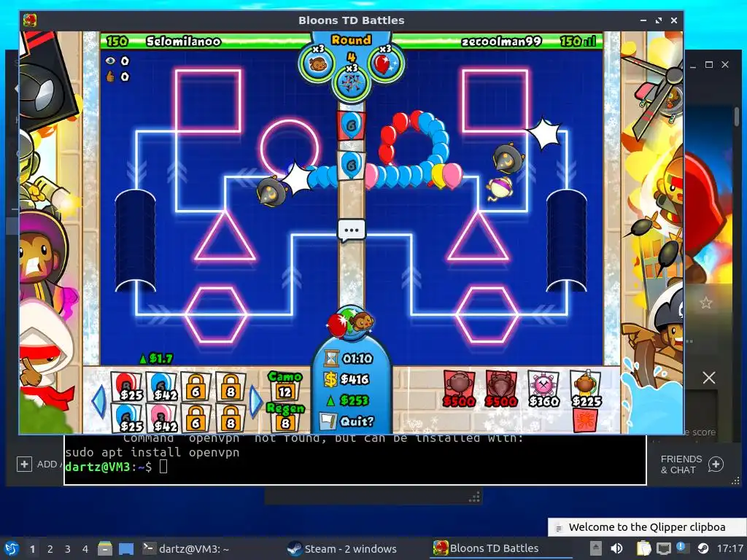
Task: Click the thumbs-up counter icon
Action: pos(111,77)
